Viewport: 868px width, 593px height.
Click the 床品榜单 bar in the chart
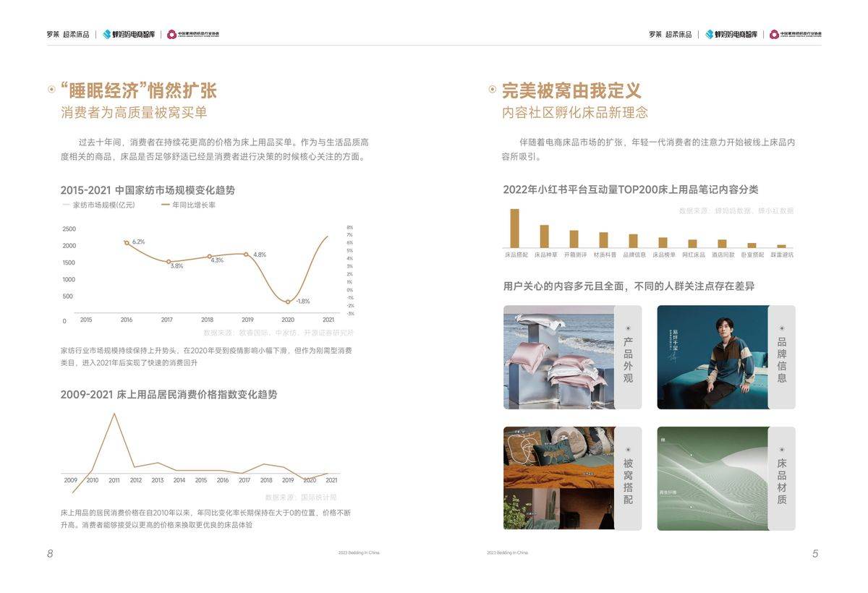[x=663, y=243]
